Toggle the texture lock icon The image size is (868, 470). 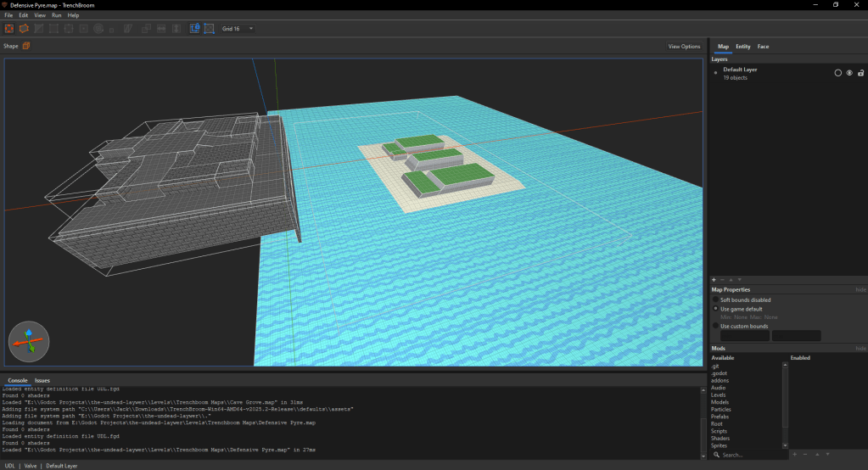click(194, 29)
